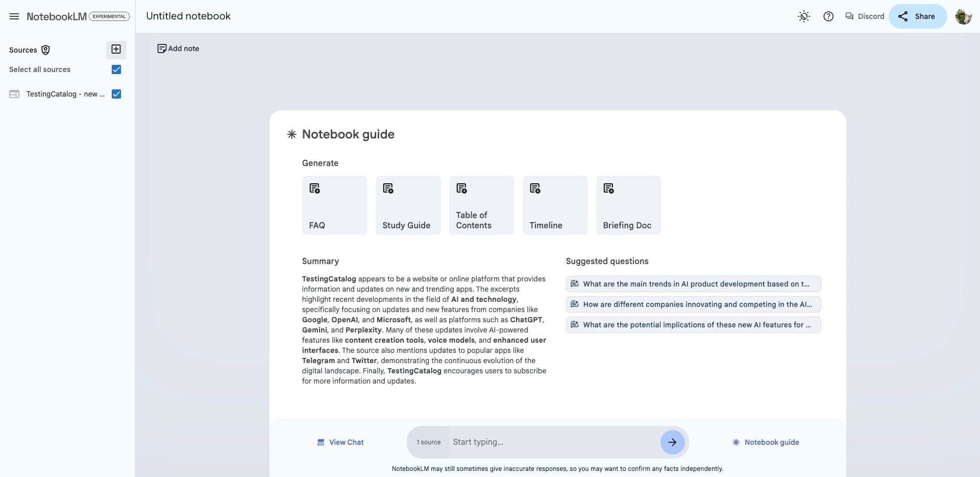Click the Suggested questions heading

click(x=607, y=261)
